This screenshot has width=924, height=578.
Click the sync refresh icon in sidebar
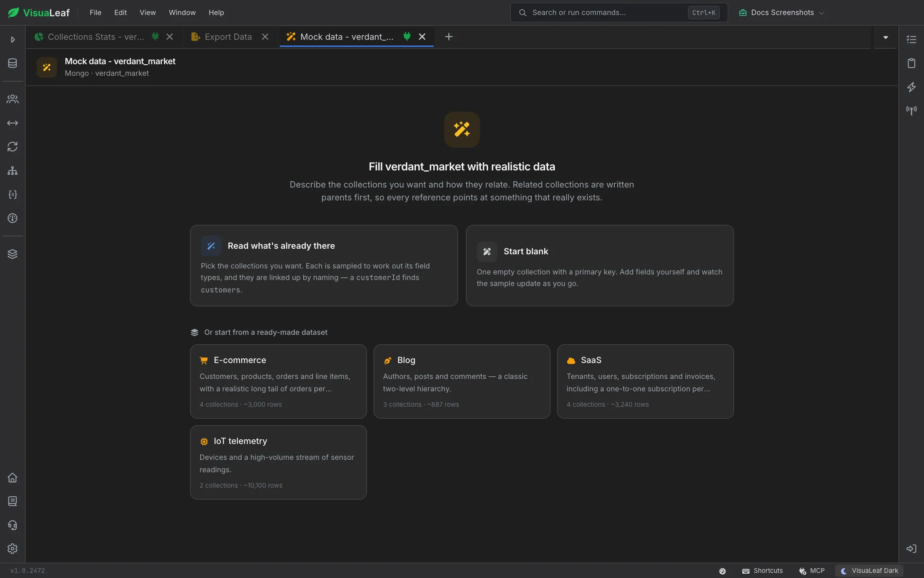(x=12, y=147)
